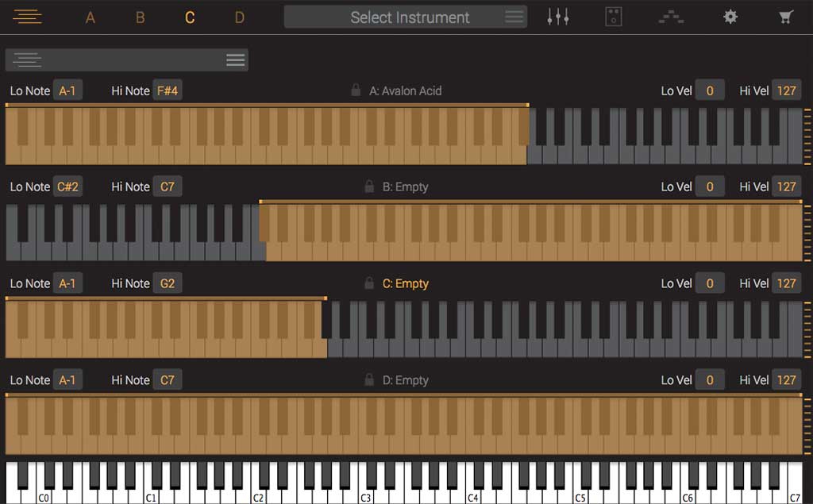The width and height of the screenshot is (813, 504).
Task: Open the effects pad icon in top bar
Action: click(x=614, y=17)
